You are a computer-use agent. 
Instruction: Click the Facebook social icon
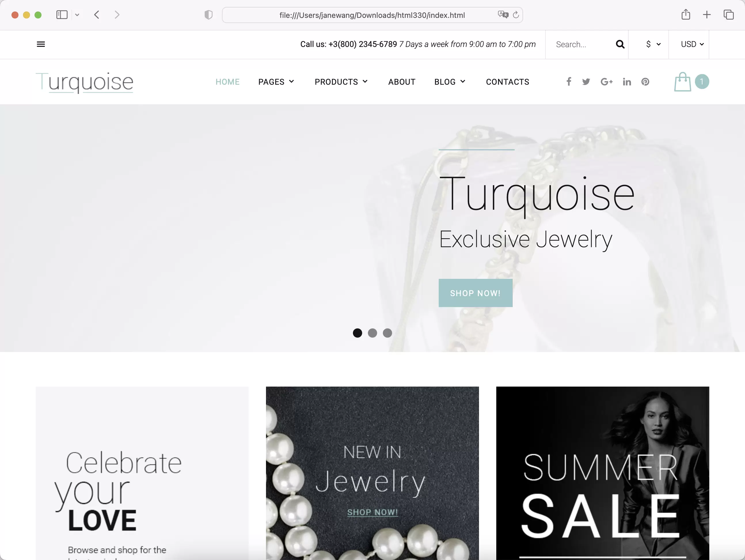[568, 81]
